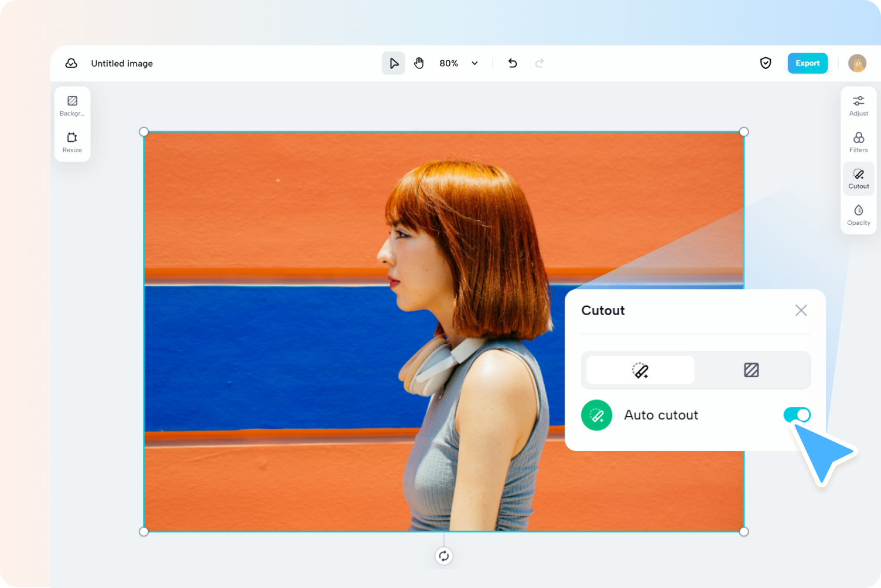Screen dimensions: 881x588
Task: Switch to the background stripe tab in Cutout
Action: click(752, 370)
